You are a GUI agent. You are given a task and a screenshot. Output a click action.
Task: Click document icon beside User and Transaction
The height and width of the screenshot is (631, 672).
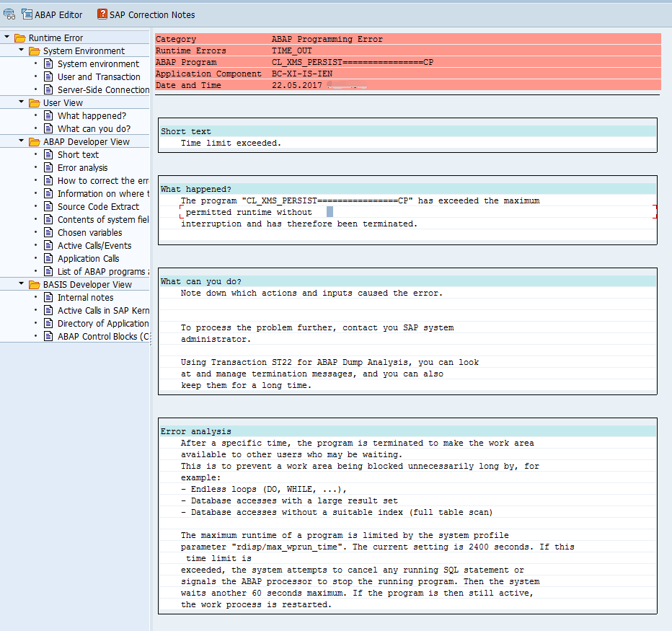(49, 76)
